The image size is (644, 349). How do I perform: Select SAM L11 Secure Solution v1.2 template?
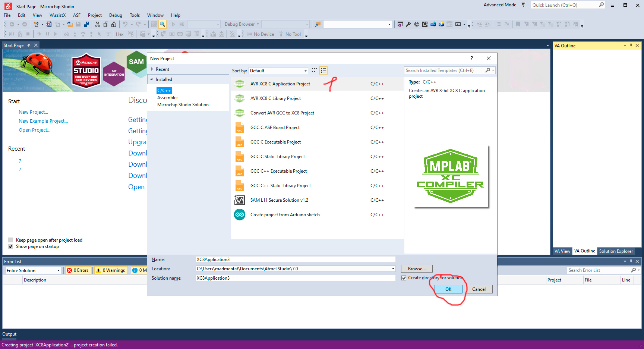click(x=317, y=200)
